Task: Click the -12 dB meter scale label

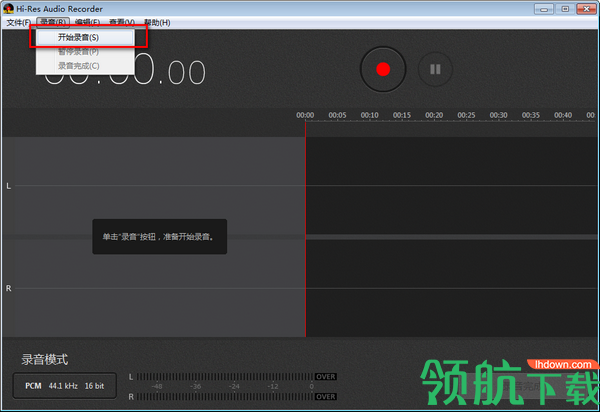Action: 273,386
